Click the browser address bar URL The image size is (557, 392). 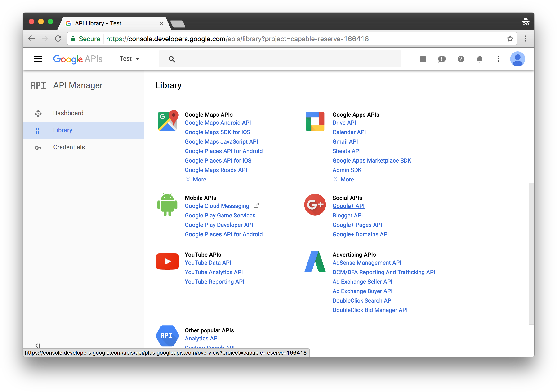point(237,39)
